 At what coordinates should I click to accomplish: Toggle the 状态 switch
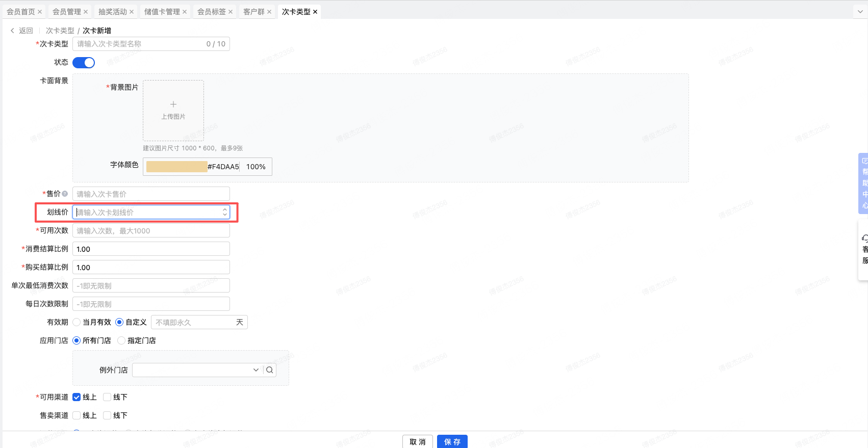[84, 63]
